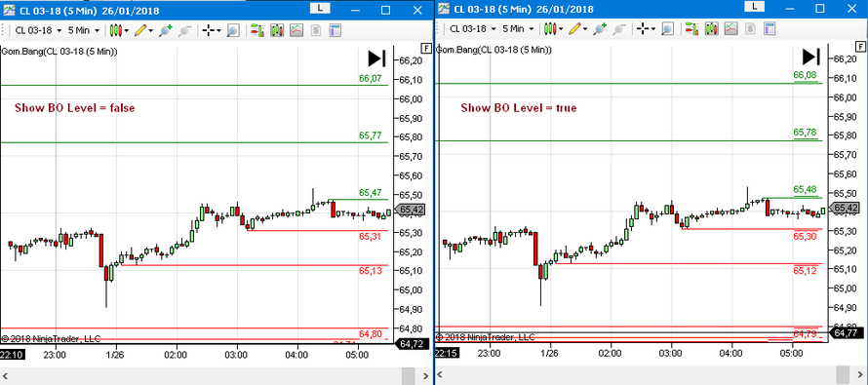Click the horizontal scrollbar thumb in left chart

[409, 376]
